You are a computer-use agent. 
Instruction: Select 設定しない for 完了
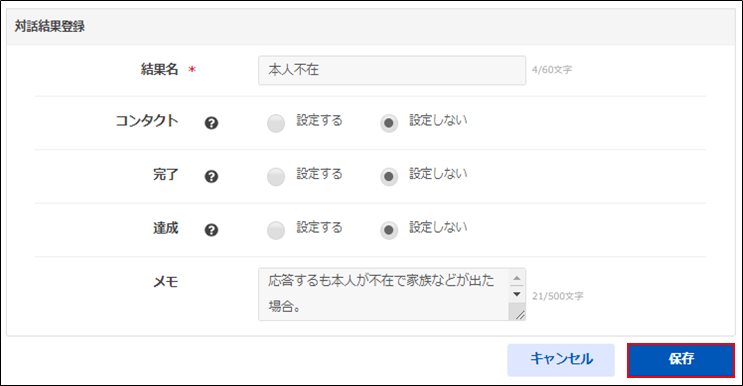[389, 177]
